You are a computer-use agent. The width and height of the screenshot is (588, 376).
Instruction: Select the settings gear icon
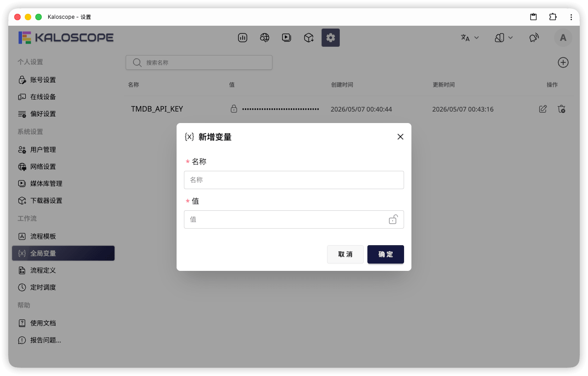(x=331, y=38)
